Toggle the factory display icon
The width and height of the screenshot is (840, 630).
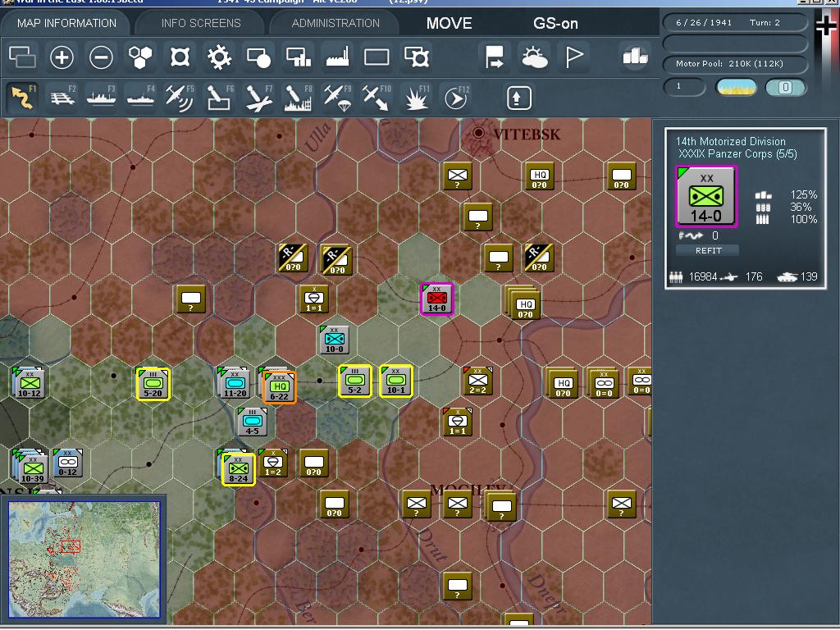tap(337, 57)
